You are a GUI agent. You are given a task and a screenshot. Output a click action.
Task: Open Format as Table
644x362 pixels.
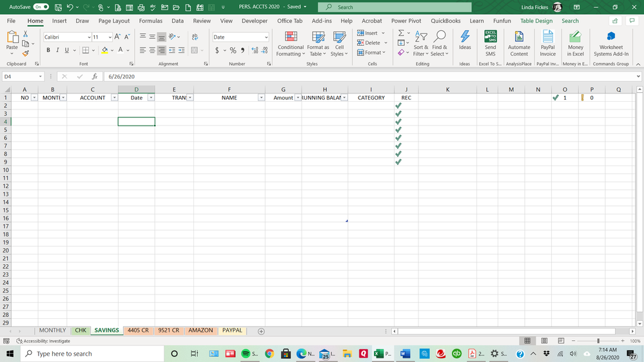click(318, 44)
